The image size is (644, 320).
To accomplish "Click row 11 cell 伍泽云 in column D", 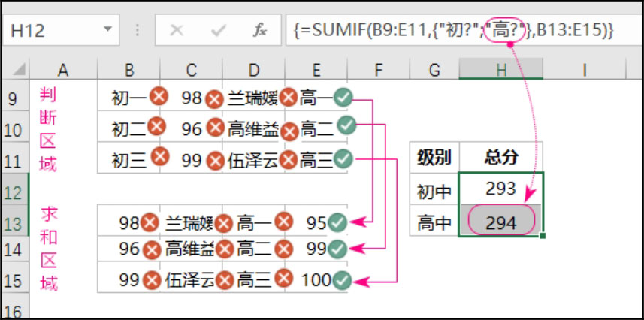I will coord(254,157).
